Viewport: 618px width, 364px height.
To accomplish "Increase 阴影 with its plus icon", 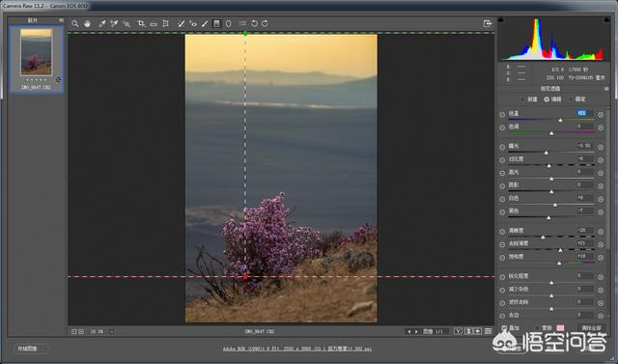I will point(601,186).
